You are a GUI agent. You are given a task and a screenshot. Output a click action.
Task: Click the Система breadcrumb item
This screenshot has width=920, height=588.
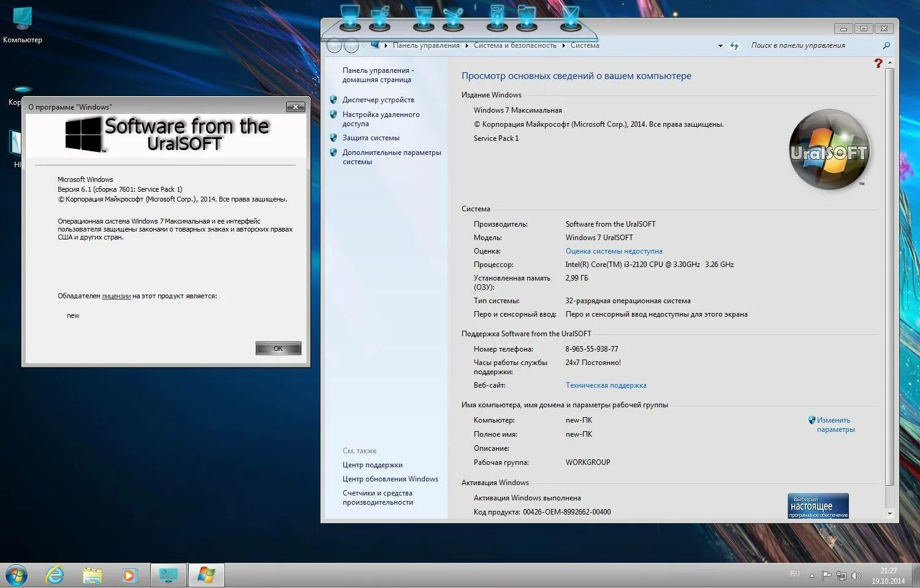585,45
